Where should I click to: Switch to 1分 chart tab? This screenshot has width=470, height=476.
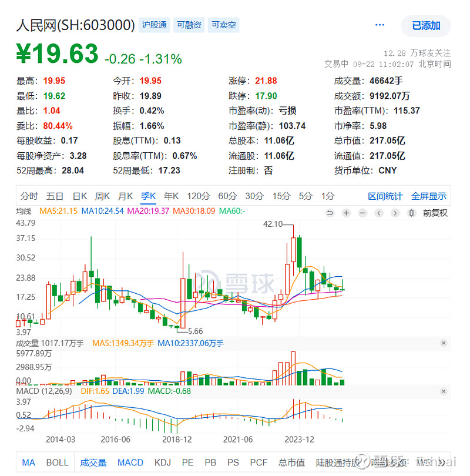click(x=328, y=196)
